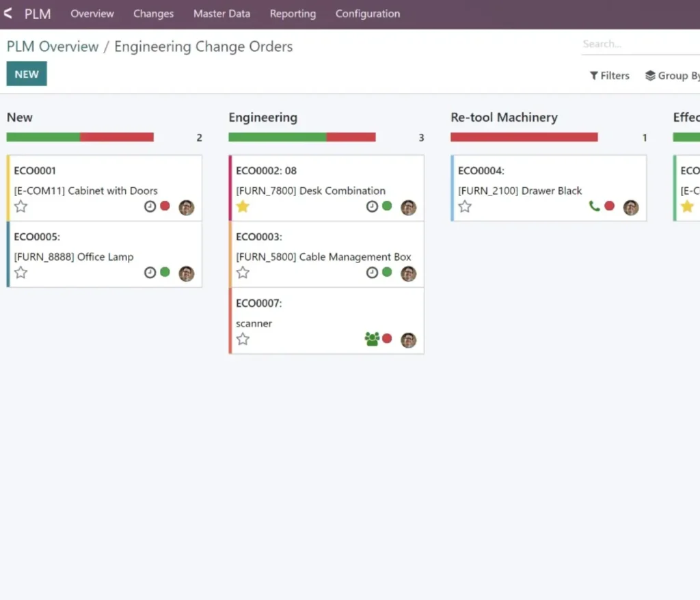Click phone activity icon on ECO0004 card
The height and width of the screenshot is (600, 700).
coord(594,206)
